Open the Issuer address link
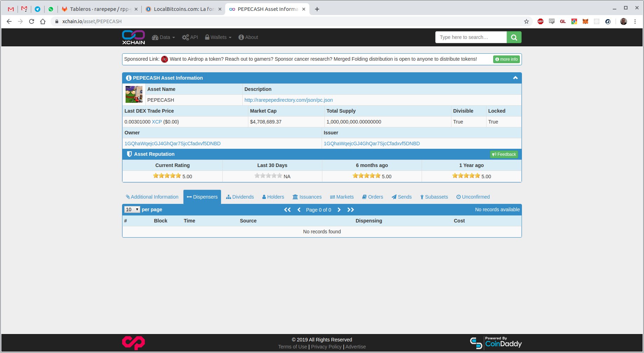 coord(372,144)
